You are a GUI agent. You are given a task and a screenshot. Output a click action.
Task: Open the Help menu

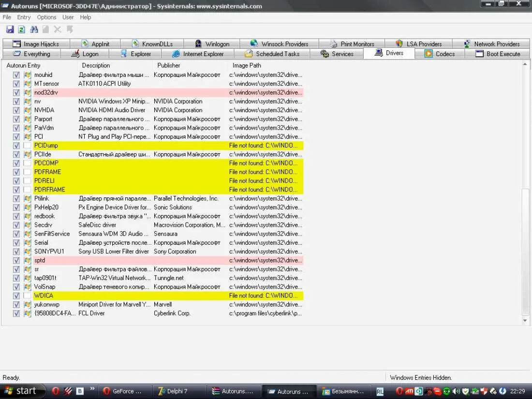tap(86, 17)
